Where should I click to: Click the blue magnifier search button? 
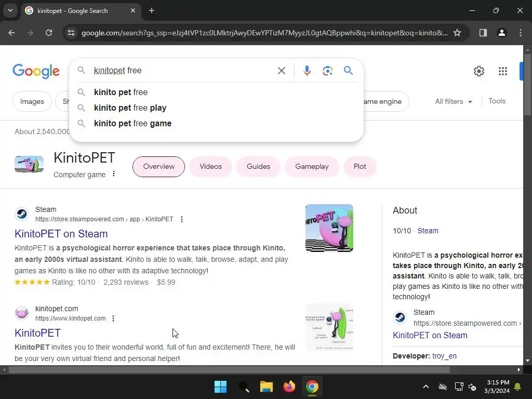coord(348,71)
